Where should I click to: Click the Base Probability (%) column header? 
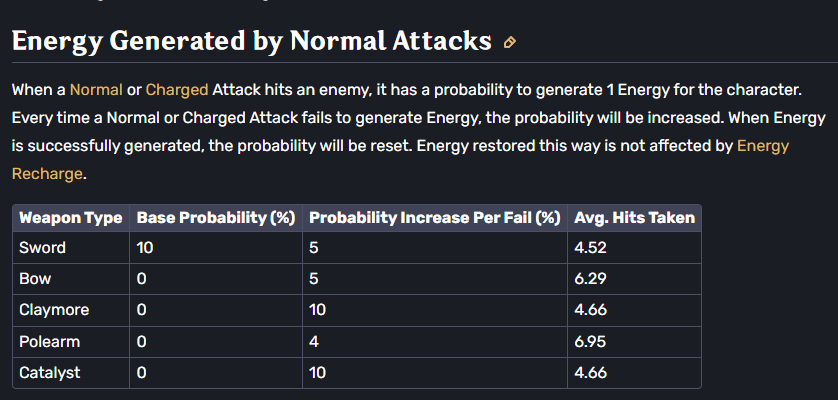pos(216,218)
